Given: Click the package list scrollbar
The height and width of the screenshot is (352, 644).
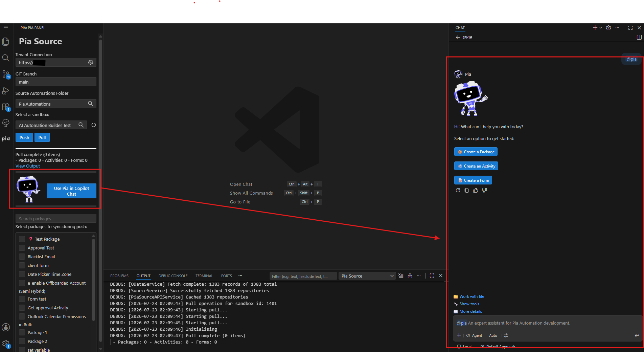Looking at the screenshot, I should pos(94,279).
